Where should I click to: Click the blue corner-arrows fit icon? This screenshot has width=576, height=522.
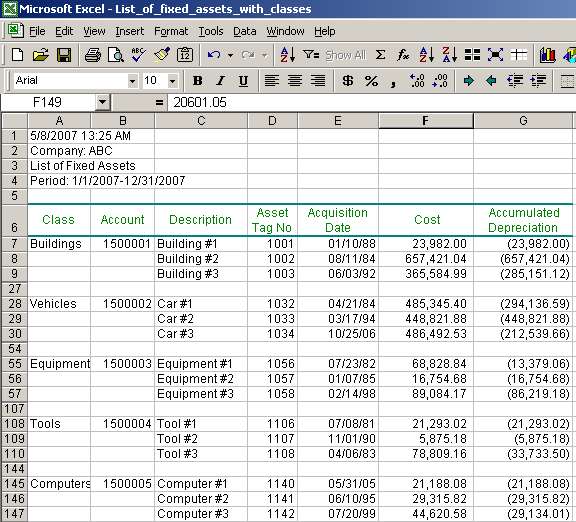point(495,55)
